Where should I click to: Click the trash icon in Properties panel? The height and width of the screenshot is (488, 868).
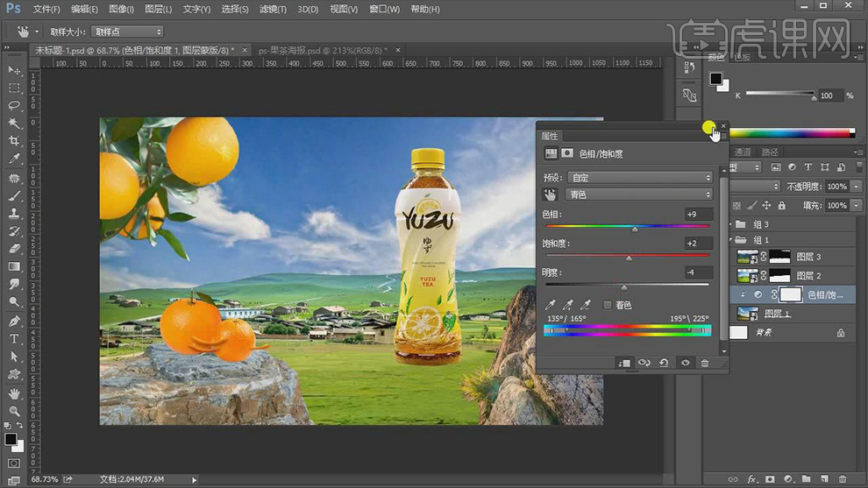[705, 364]
